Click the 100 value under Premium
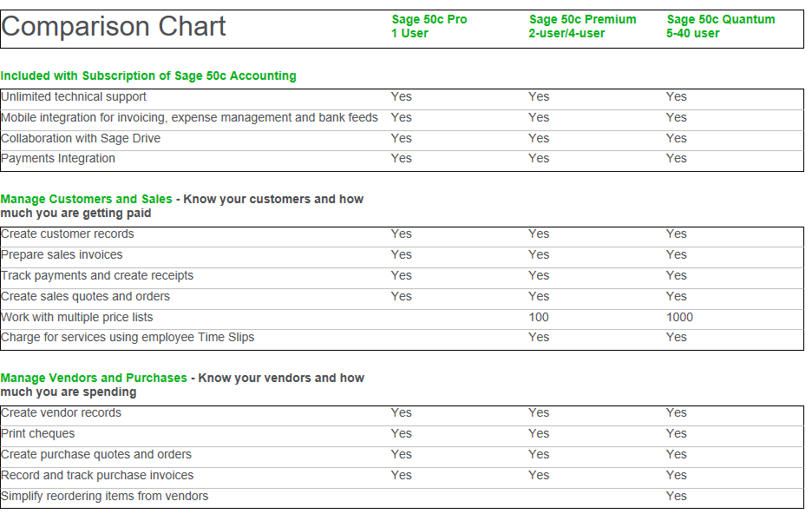 pos(539,317)
